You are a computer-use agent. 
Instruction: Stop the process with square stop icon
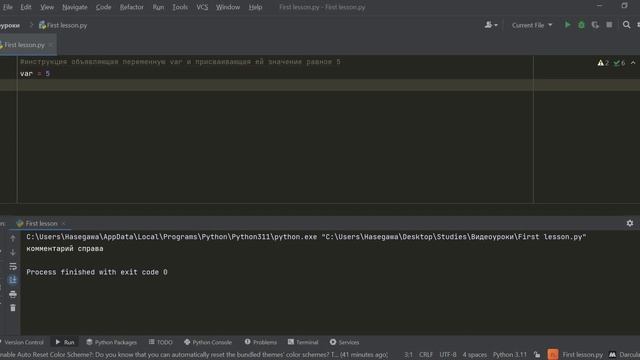(x=609, y=25)
